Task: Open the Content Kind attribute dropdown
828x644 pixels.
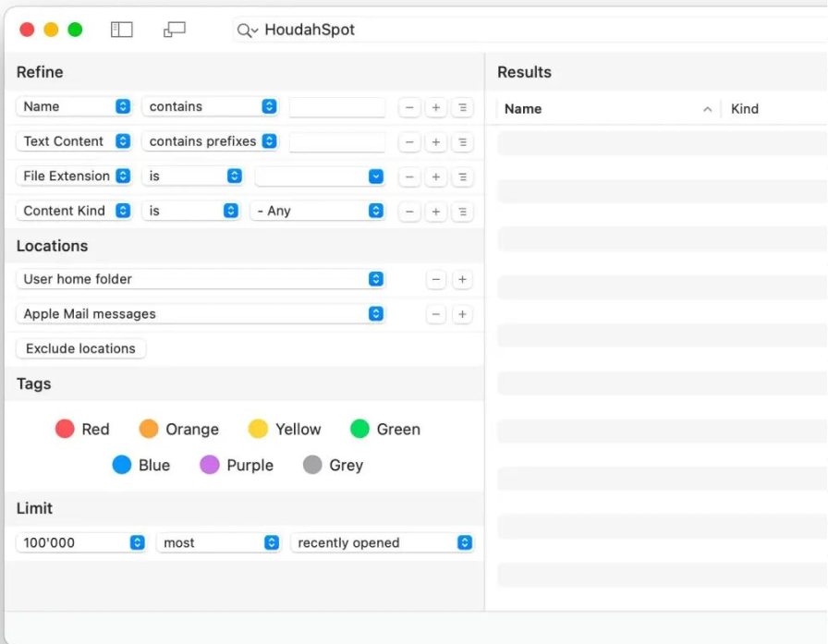Action: coord(74,212)
